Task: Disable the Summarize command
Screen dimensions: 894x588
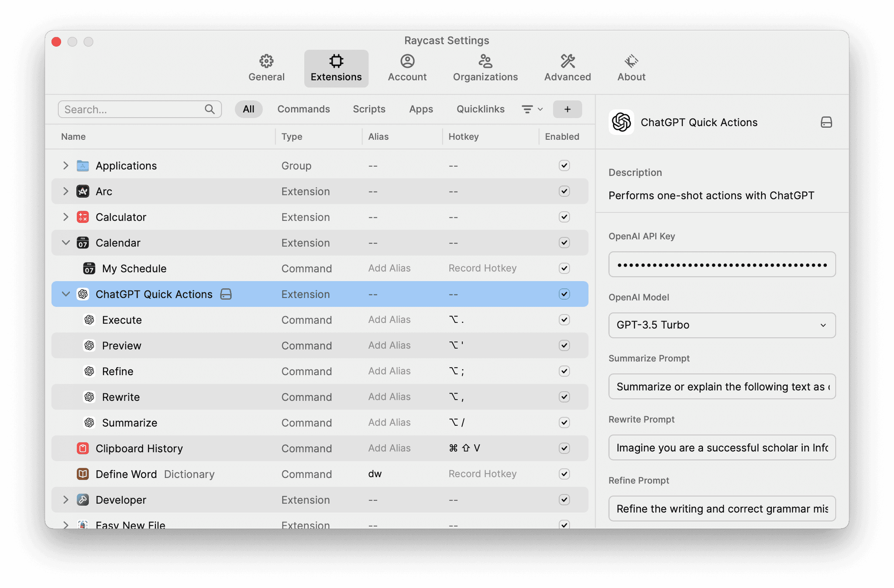Action: coord(563,422)
